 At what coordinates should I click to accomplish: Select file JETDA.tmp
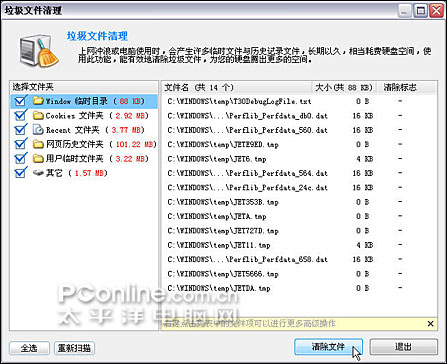299,288
